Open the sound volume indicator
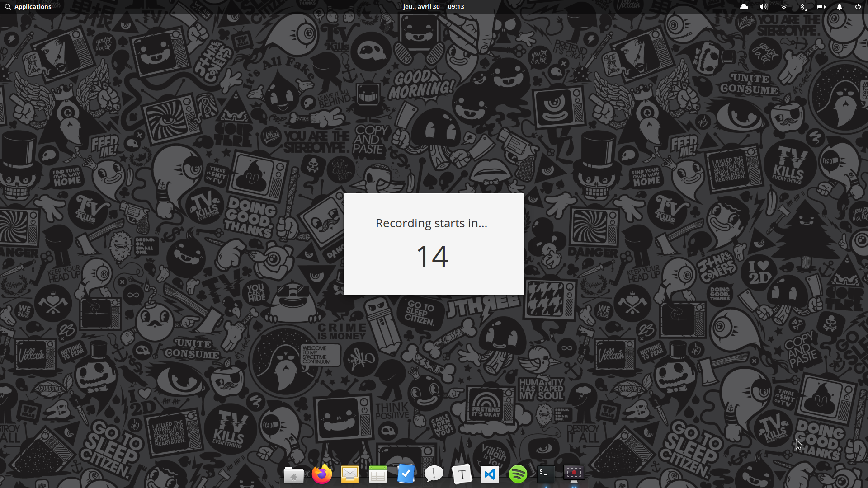The image size is (868, 488). point(764,7)
